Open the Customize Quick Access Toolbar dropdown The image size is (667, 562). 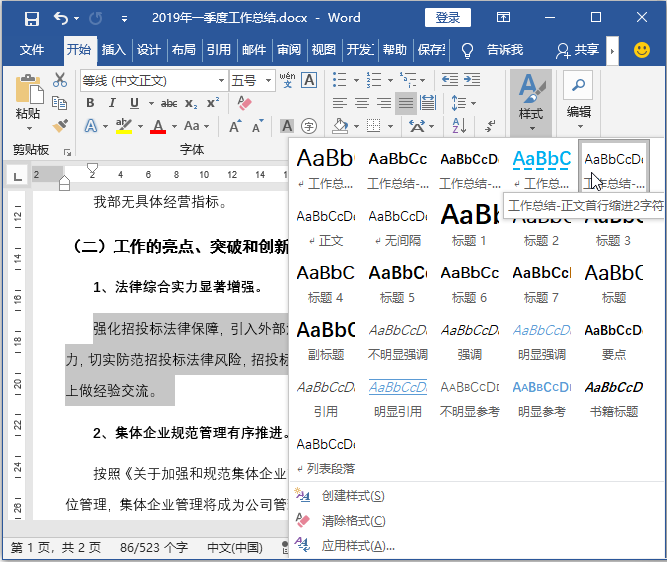click(124, 19)
